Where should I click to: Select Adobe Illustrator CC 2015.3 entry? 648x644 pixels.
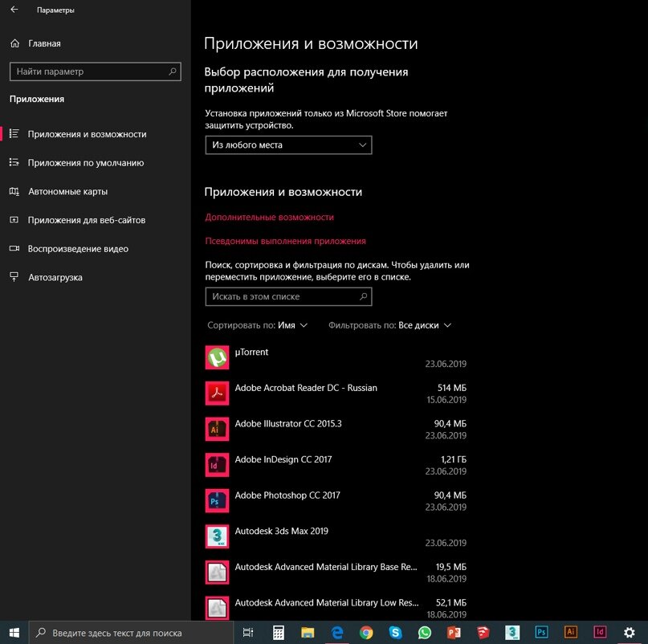tap(288, 424)
